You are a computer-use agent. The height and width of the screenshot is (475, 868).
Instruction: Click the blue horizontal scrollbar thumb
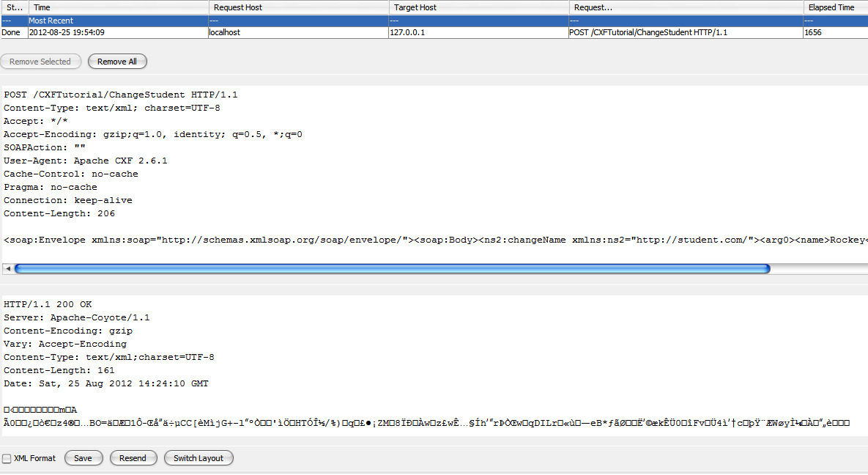pyautogui.click(x=392, y=269)
